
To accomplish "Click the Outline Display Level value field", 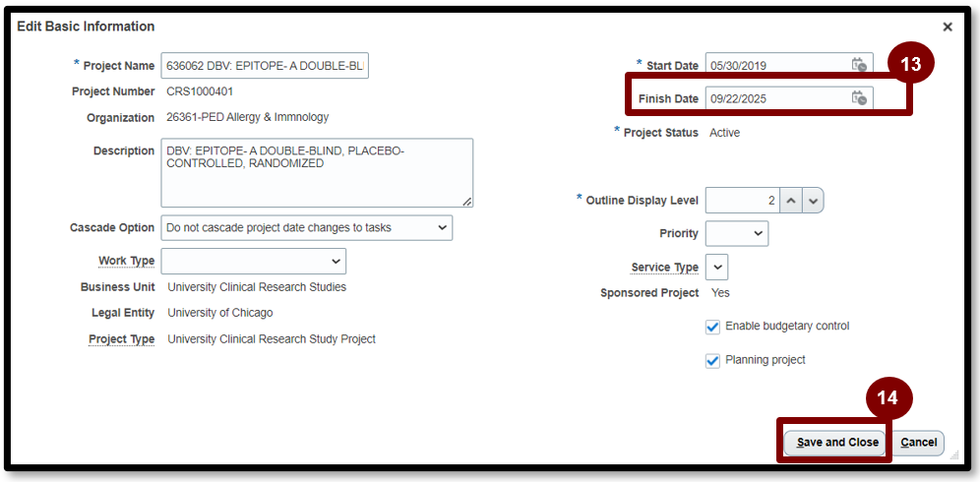I will pos(743,201).
